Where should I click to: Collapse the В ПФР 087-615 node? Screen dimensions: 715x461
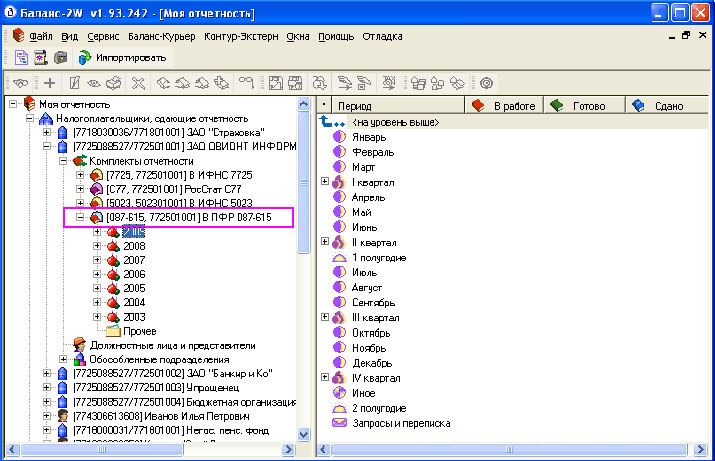pyautogui.click(x=80, y=217)
